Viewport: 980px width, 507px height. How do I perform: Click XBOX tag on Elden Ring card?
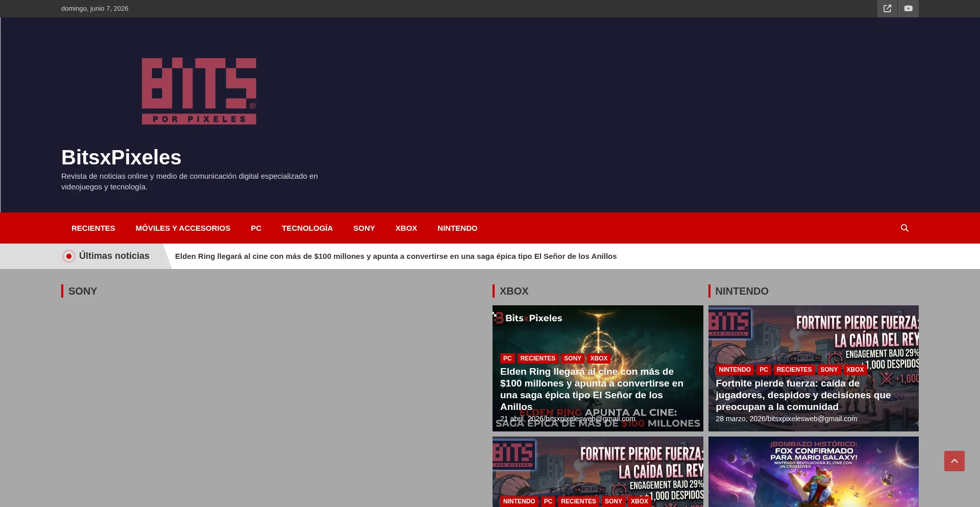tap(599, 358)
